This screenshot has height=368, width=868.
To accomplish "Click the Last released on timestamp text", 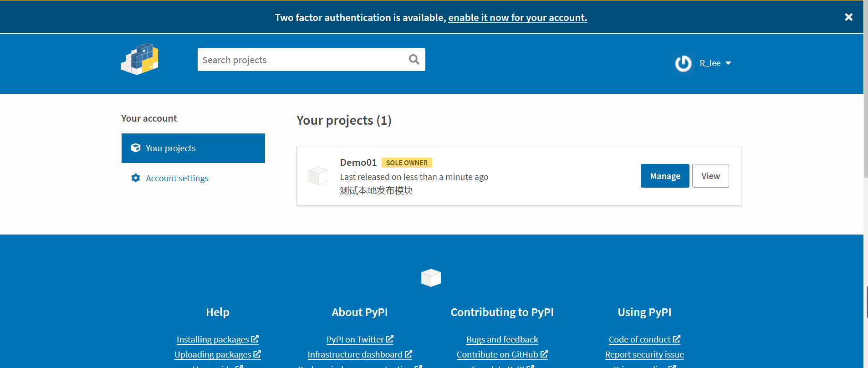I will click(x=414, y=177).
